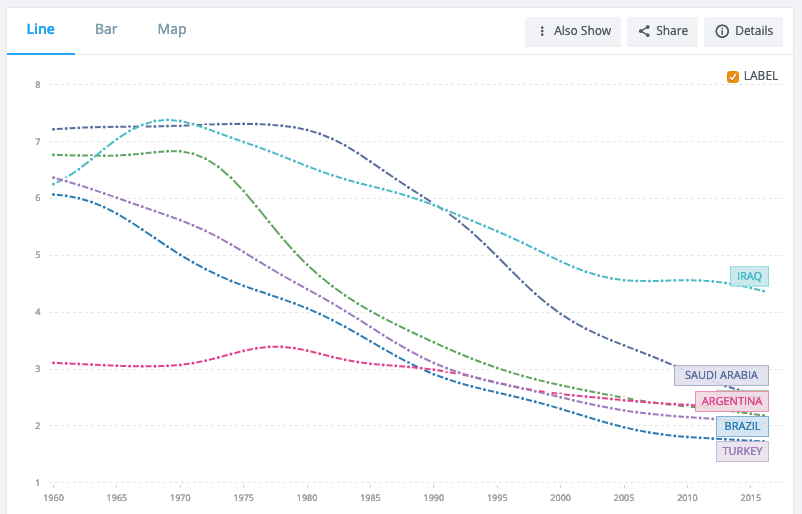Screen dimensions: 802x514
Task: Click the 1960 tick on the x-axis
Action: pos(54,498)
